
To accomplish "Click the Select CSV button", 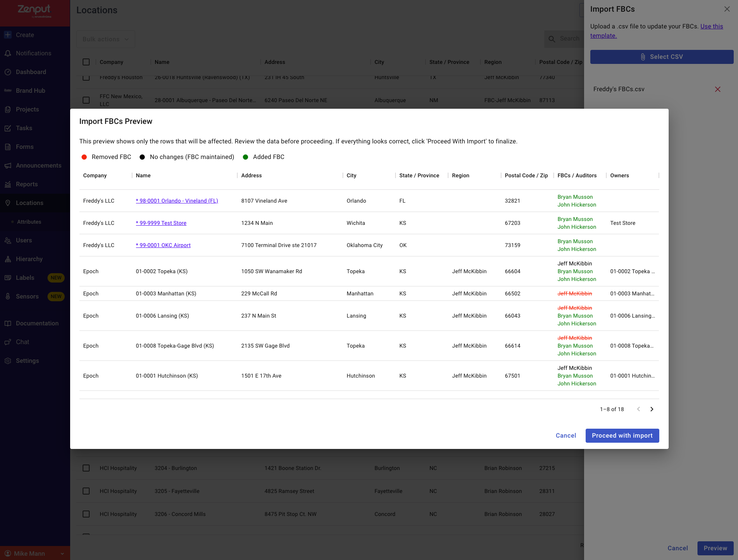I will [662, 57].
